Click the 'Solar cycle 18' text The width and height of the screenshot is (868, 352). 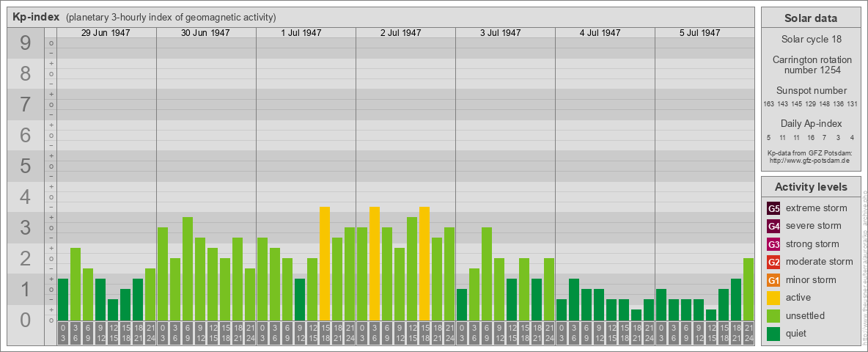pyautogui.click(x=811, y=40)
